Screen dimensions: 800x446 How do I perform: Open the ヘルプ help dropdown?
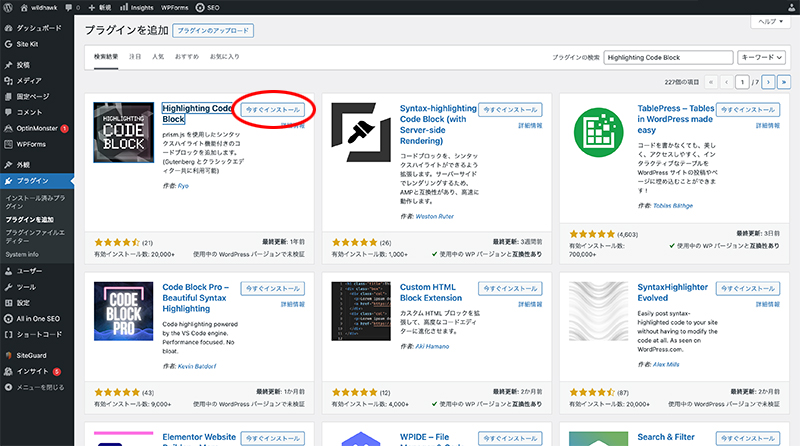click(770, 21)
